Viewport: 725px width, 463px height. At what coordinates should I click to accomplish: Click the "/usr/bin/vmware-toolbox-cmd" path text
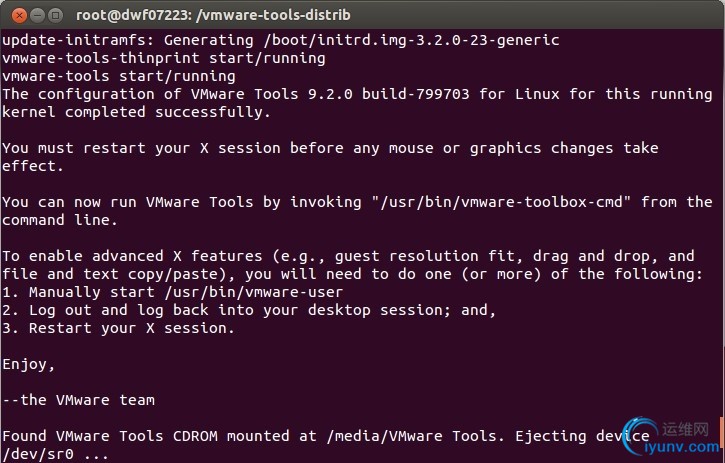[x=502, y=202]
